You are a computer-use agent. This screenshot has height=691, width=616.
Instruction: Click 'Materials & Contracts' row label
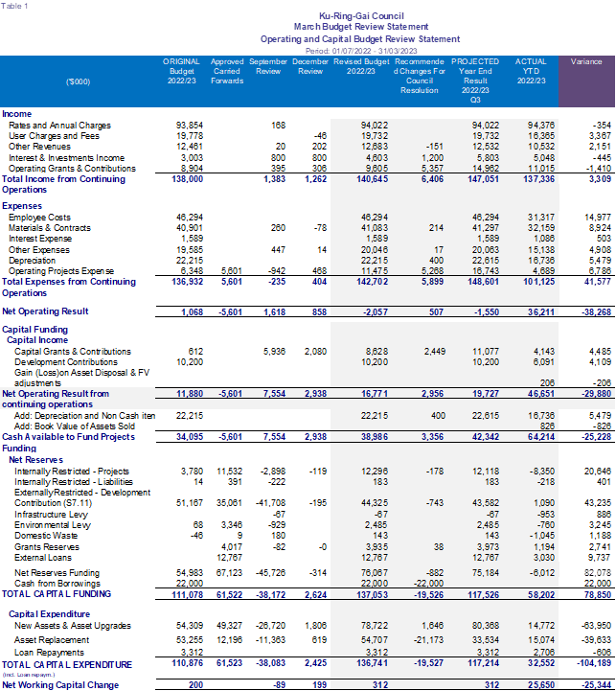click(x=50, y=228)
